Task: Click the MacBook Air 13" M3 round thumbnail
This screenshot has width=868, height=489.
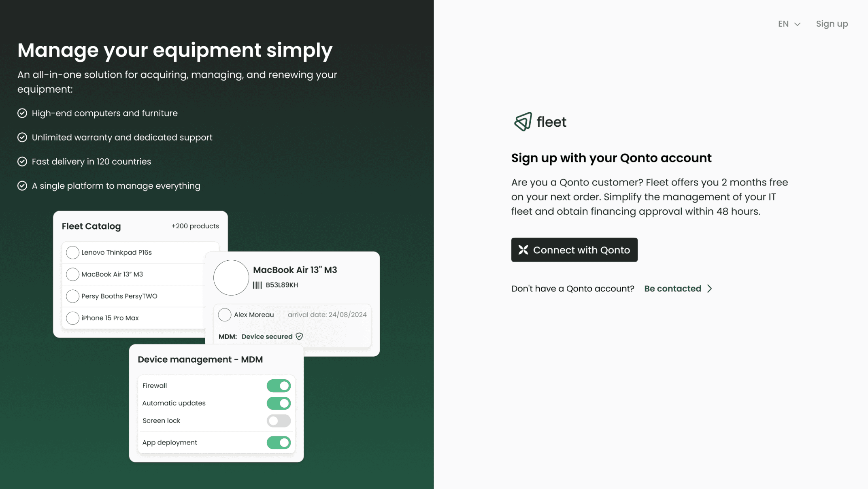Action: tap(231, 278)
